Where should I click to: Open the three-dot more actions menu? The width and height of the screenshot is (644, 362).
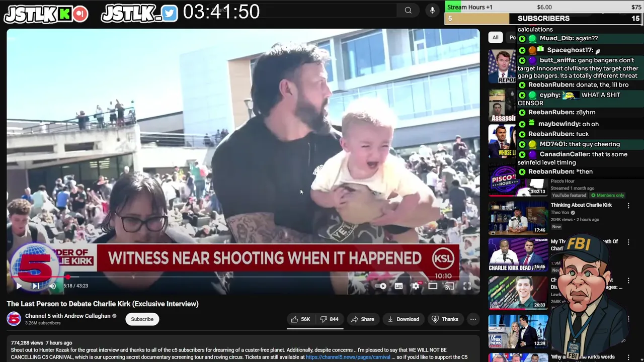473,319
